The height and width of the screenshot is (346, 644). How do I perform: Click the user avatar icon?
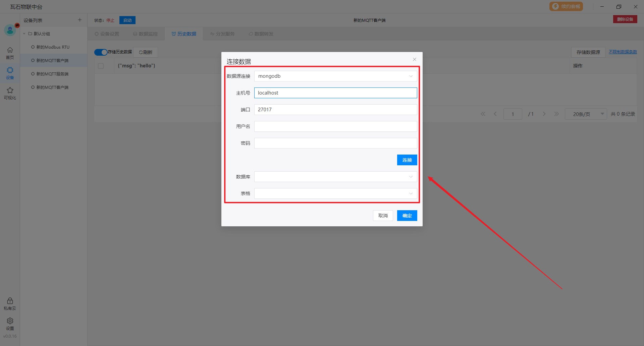[10, 31]
